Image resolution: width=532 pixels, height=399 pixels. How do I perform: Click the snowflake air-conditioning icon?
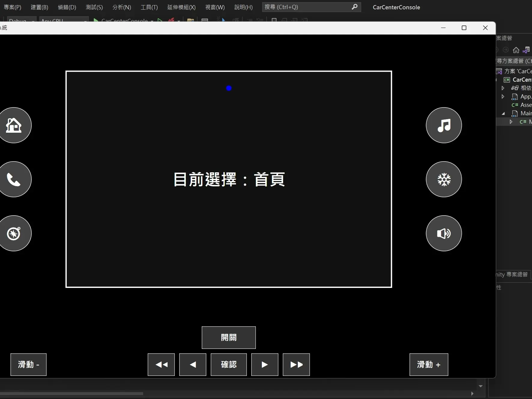[x=443, y=179]
